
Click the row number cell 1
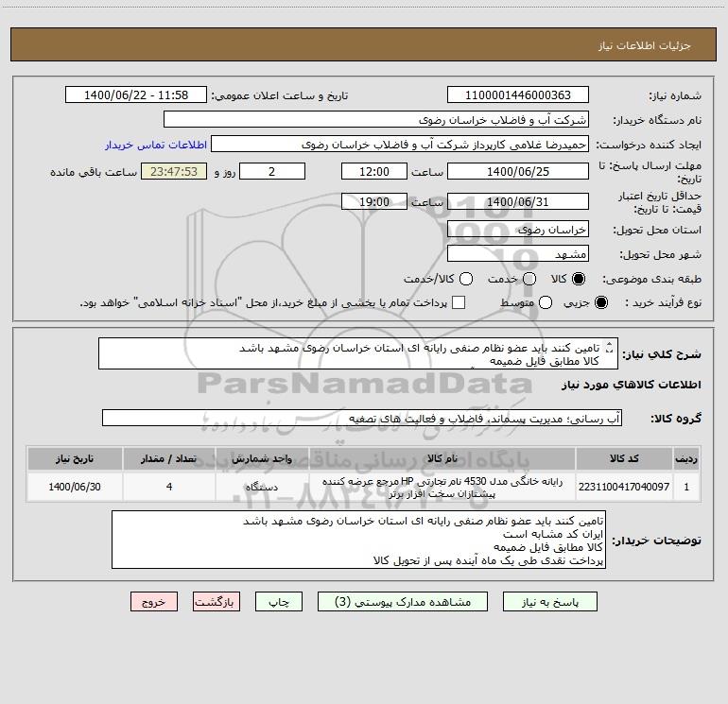[686, 487]
